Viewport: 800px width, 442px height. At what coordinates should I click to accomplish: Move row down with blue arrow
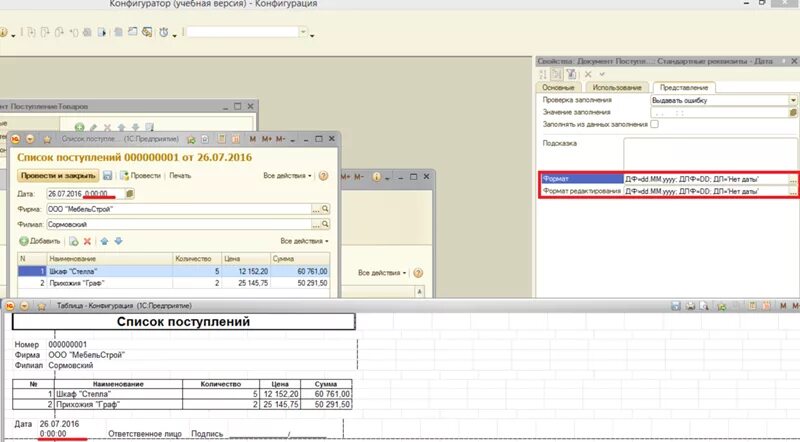coord(118,241)
